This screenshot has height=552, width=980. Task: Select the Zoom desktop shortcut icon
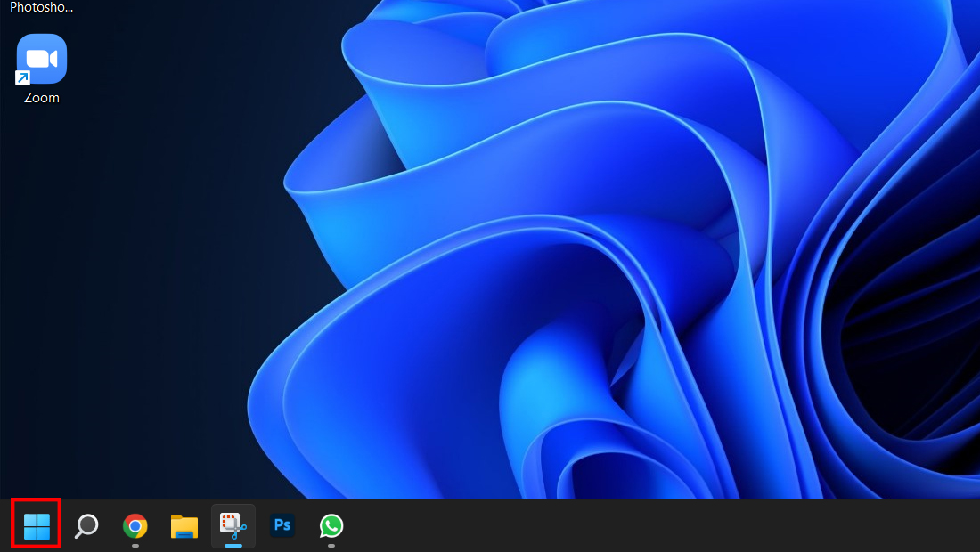[x=41, y=60]
